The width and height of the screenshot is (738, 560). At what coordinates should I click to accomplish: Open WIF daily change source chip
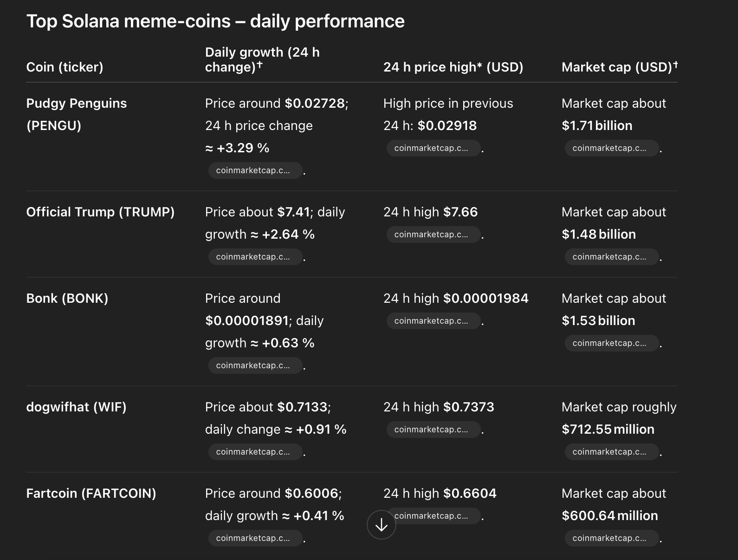click(255, 452)
